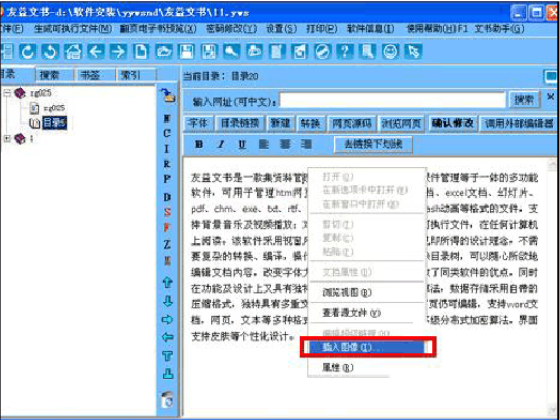560x420 pixels.
Task: Choose 属性(R) in the context menu
Action: click(x=367, y=368)
